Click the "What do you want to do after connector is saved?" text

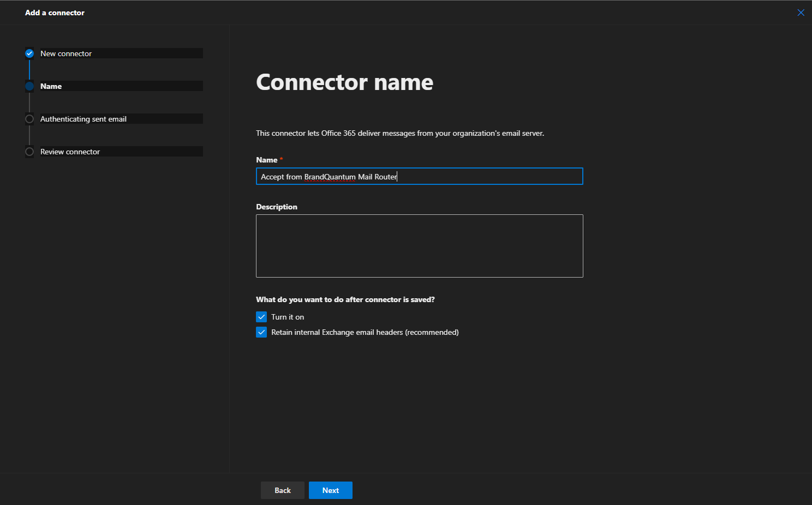(x=345, y=299)
